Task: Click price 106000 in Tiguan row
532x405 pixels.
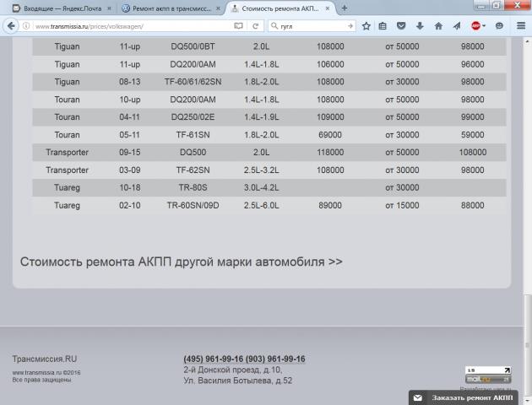Action: (x=330, y=64)
